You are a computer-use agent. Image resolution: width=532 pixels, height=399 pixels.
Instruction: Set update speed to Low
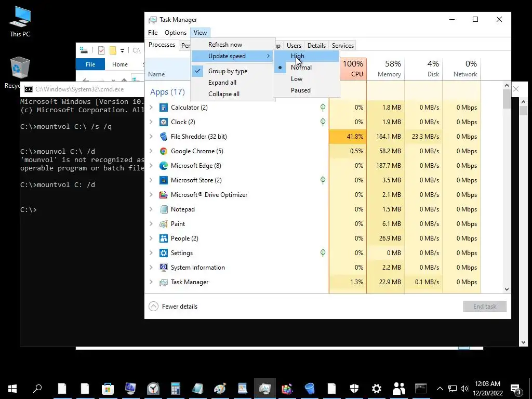tap(307, 79)
